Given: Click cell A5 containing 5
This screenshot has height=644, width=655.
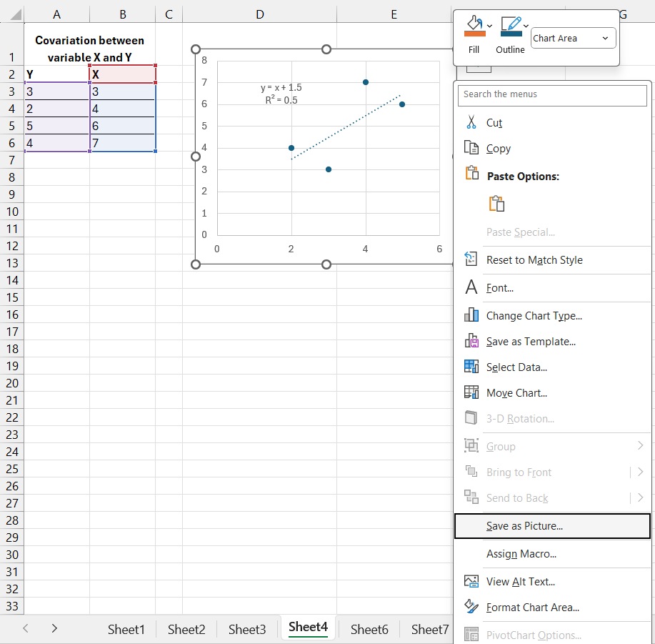Looking at the screenshot, I should (x=57, y=126).
